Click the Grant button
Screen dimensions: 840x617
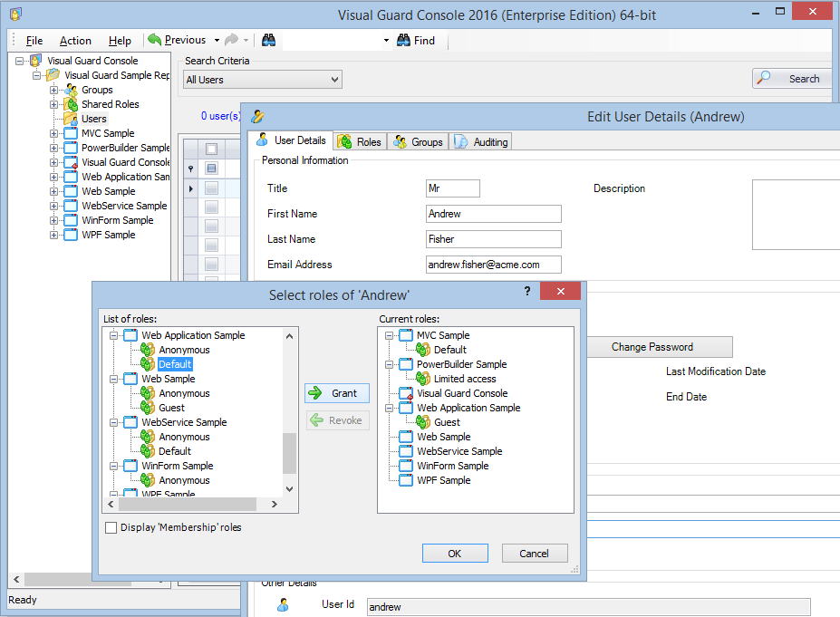pos(336,393)
